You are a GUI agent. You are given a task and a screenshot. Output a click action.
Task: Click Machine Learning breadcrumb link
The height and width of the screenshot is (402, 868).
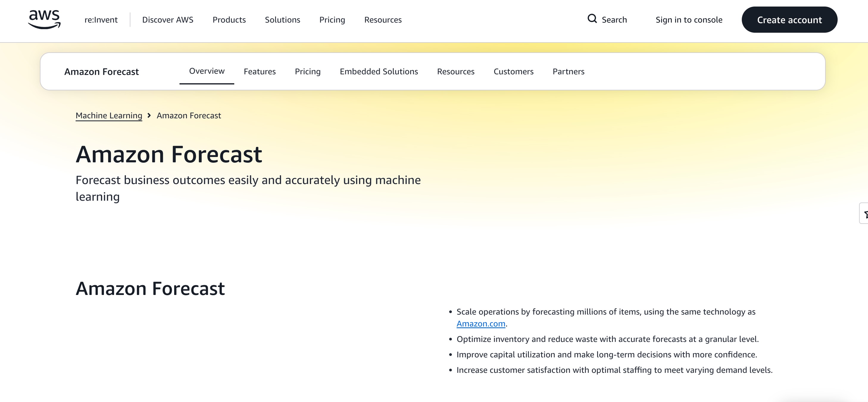pyautogui.click(x=109, y=115)
